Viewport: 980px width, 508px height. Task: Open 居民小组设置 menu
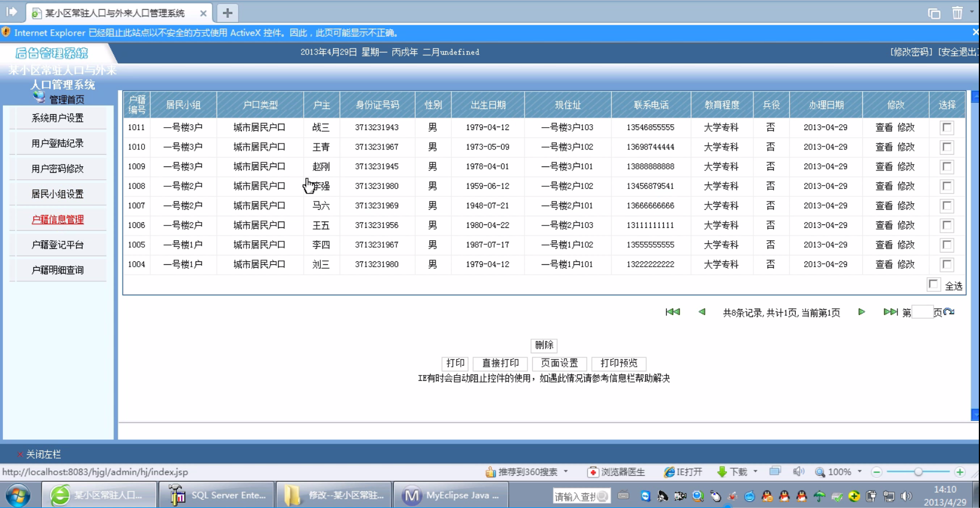[x=57, y=194]
